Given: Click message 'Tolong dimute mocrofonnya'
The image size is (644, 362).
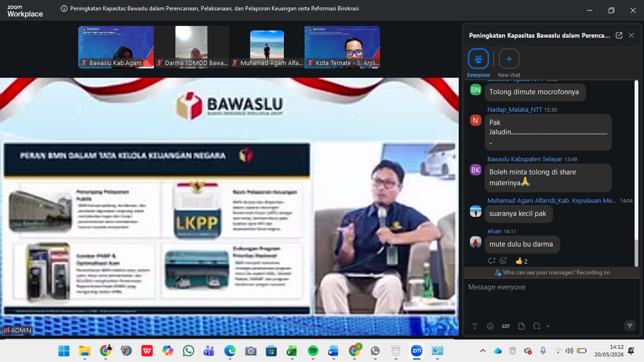Looking at the screenshot, I should [535, 92].
